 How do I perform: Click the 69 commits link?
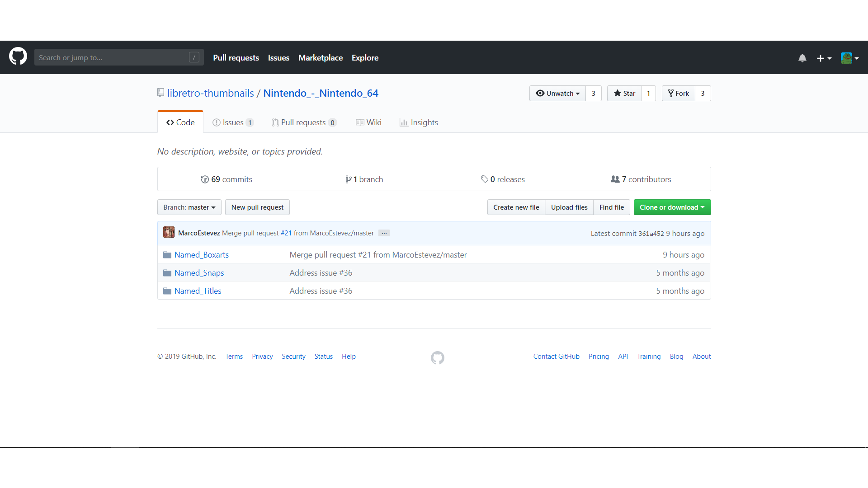click(x=226, y=179)
